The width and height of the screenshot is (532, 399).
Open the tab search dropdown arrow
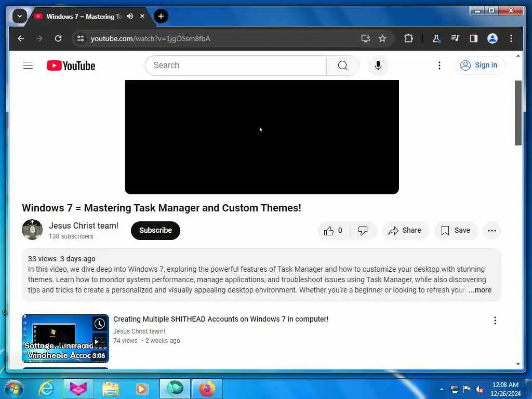pos(20,16)
